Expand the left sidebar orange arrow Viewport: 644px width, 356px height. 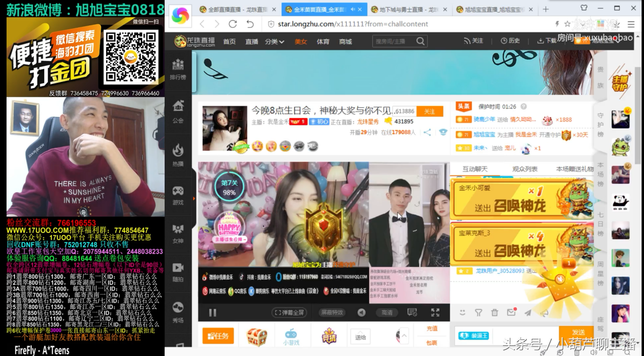pyautogui.click(x=194, y=198)
